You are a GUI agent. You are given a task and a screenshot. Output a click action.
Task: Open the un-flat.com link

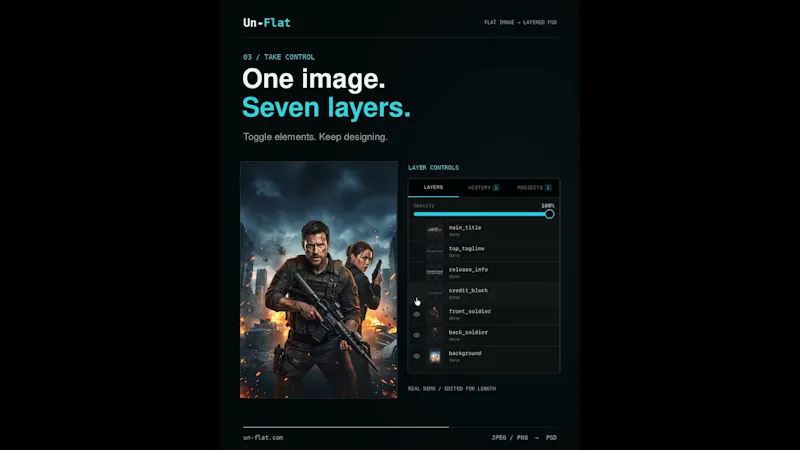(x=263, y=437)
